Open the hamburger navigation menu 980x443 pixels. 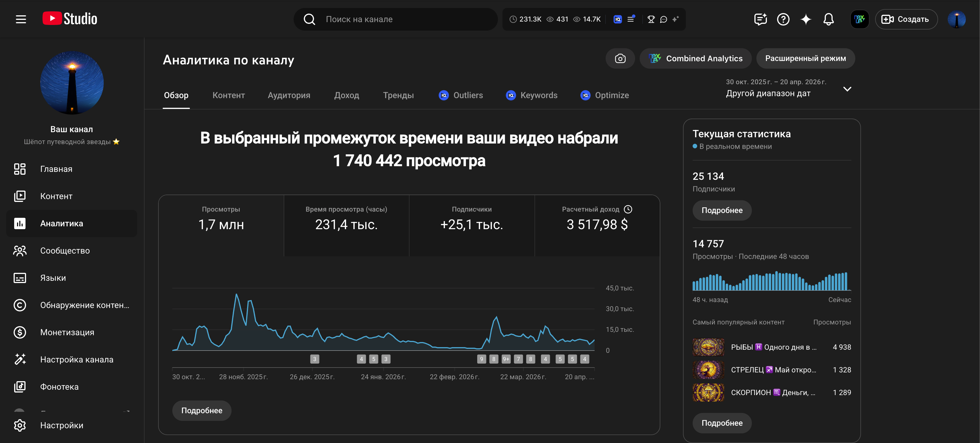click(x=21, y=19)
